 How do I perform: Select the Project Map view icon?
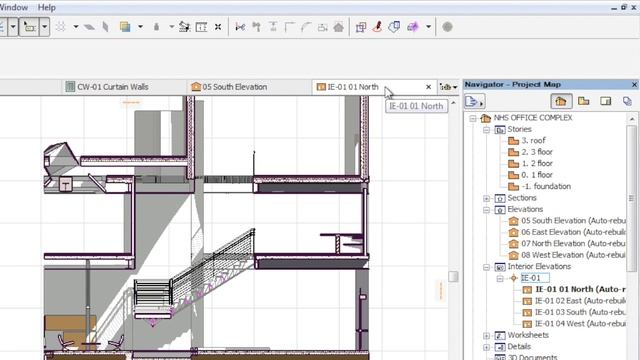[561, 101]
